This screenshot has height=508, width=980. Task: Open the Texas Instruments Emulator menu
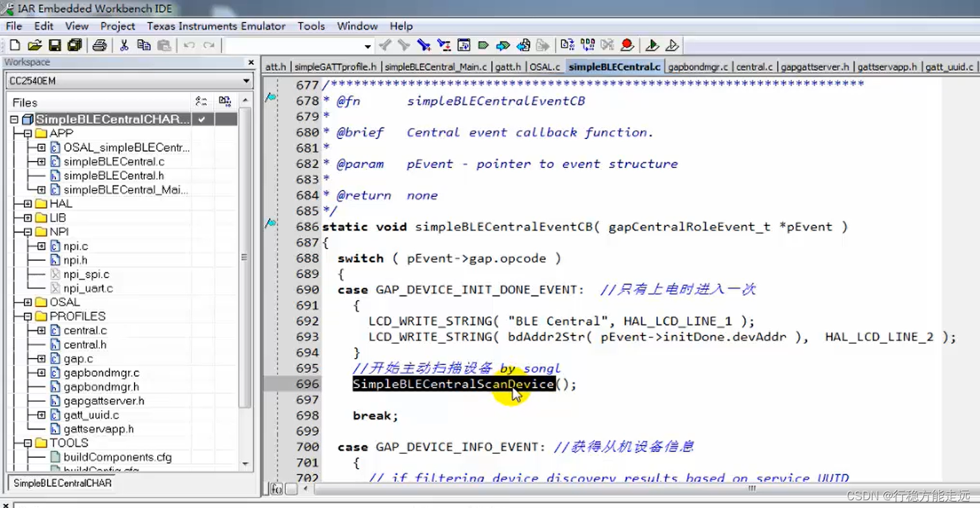click(x=216, y=26)
